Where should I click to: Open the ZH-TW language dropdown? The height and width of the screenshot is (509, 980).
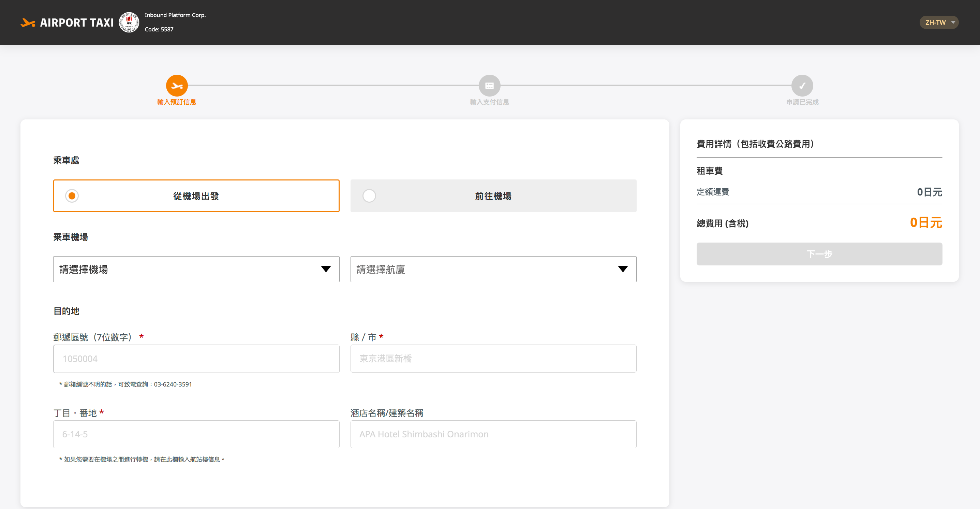pos(938,23)
